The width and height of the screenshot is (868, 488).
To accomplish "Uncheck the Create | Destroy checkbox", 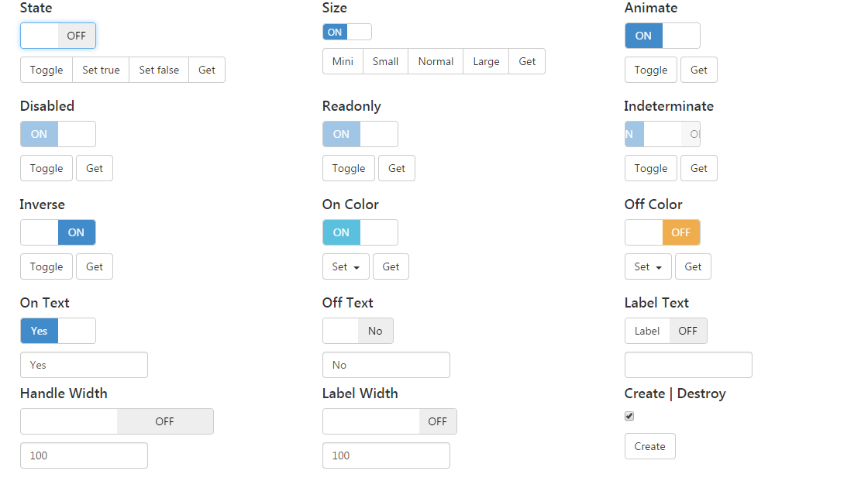I will pyautogui.click(x=629, y=416).
